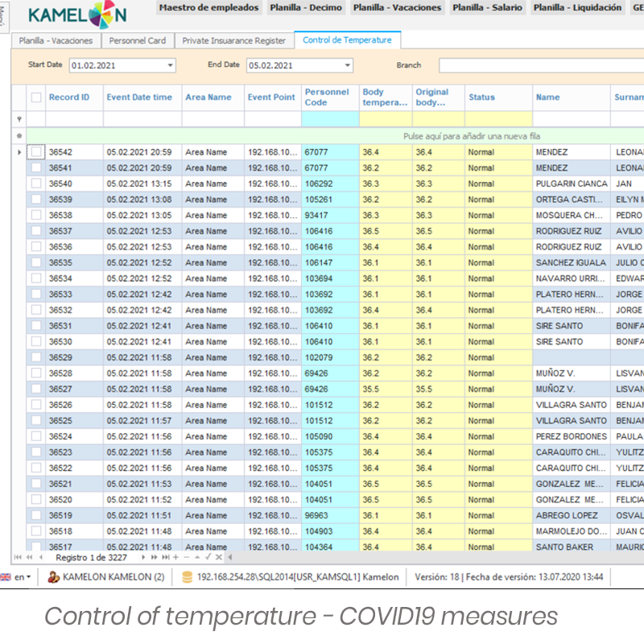Go to next record in navigator

(143, 557)
